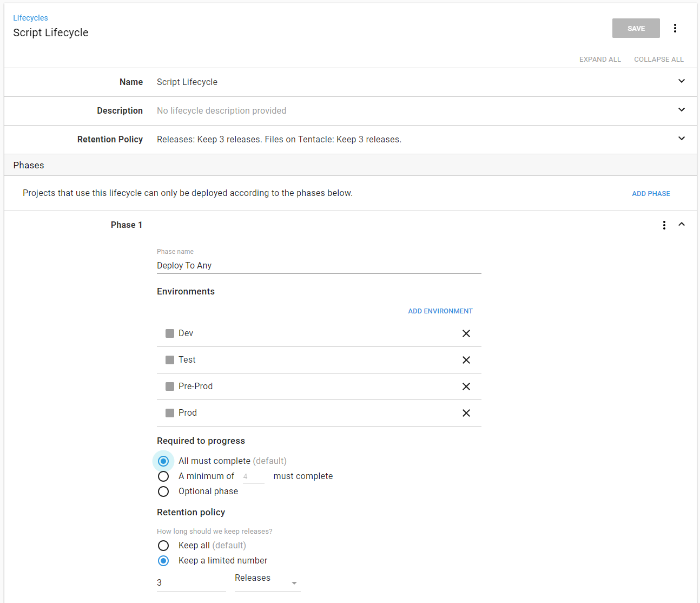
Task: Choose the Keep all retention option
Action: tap(163, 546)
